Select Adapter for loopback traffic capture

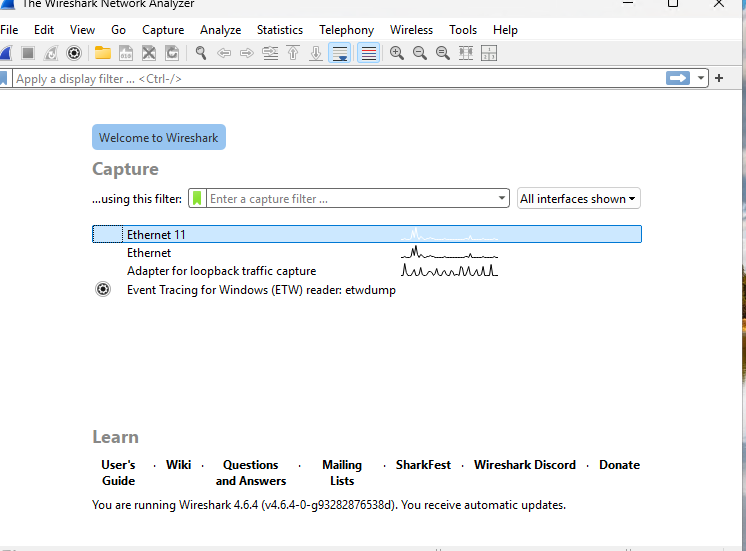point(367,271)
